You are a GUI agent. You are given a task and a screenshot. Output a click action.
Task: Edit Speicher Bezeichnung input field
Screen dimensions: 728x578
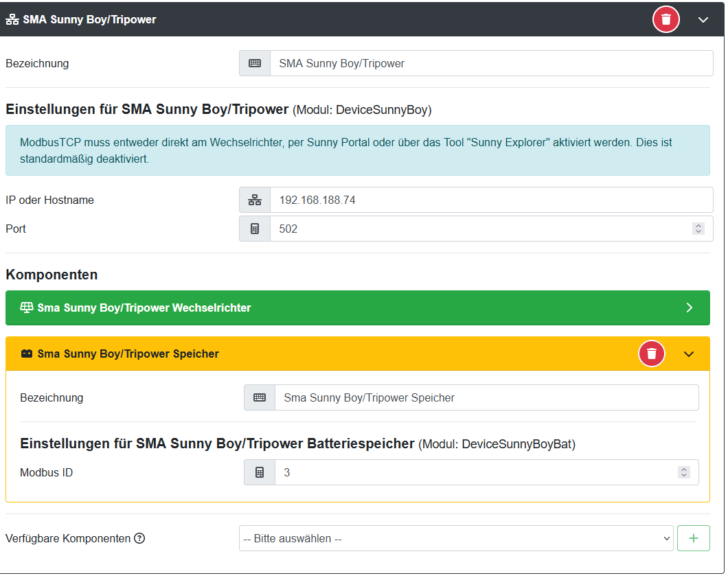(486, 397)
